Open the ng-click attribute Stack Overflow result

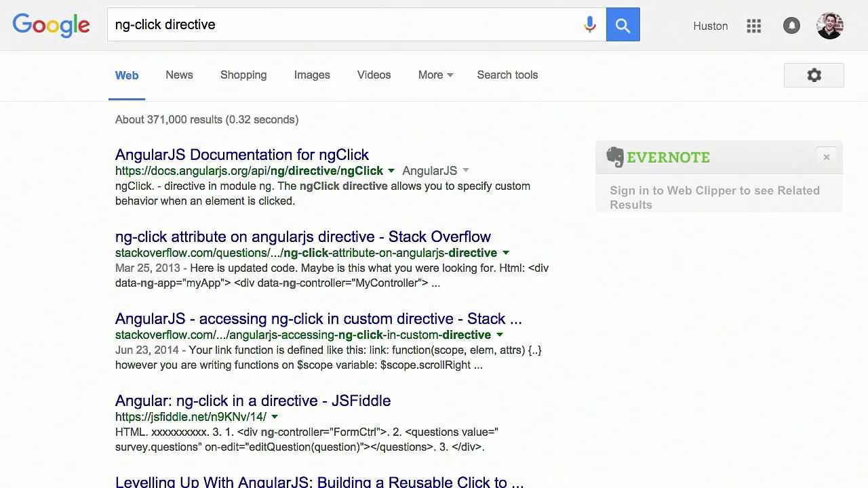303,237
